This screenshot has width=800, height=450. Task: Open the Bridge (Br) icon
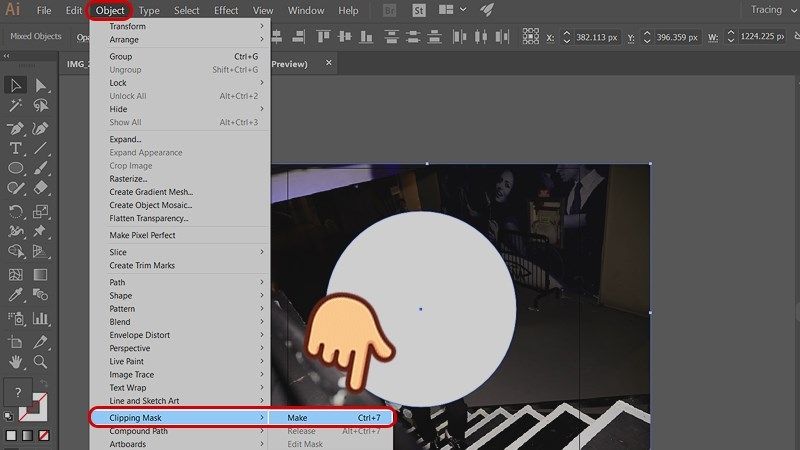[x=389, y=10]
